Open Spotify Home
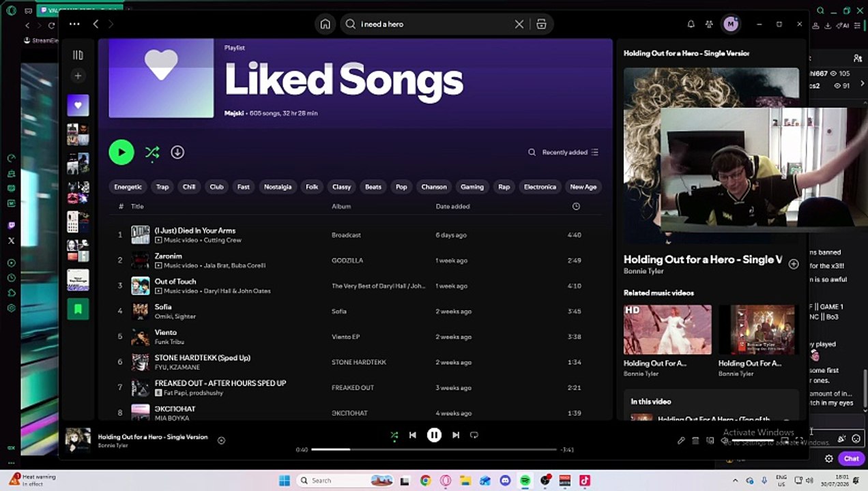868x491 pixels. coord(325,24)
